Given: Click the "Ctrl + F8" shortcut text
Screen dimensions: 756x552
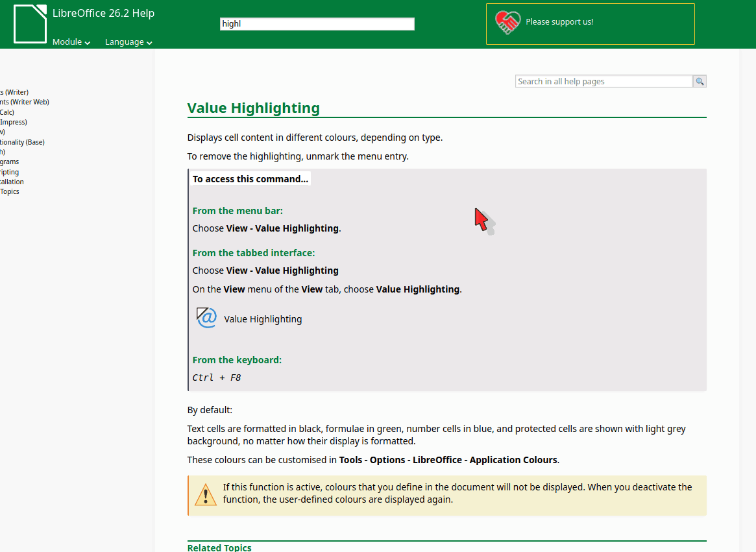Looking at the screenshot, I should coord(217,378).
